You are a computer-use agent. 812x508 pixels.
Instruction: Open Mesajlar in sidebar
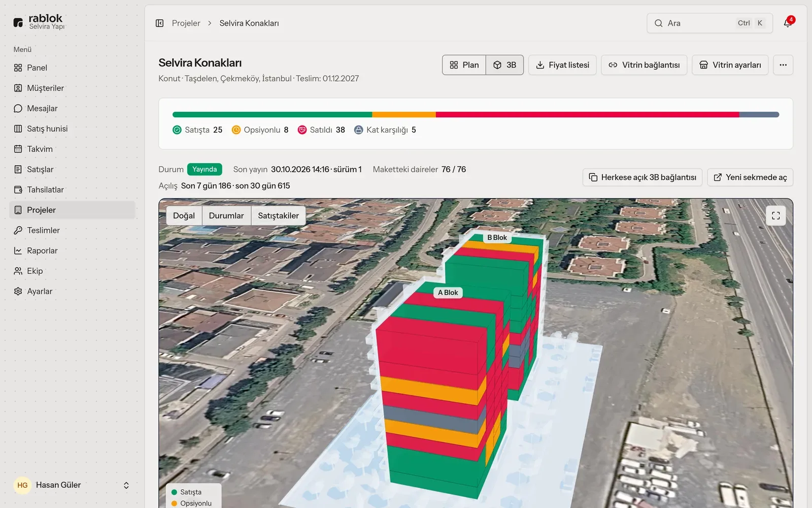[x=72, y=108]
